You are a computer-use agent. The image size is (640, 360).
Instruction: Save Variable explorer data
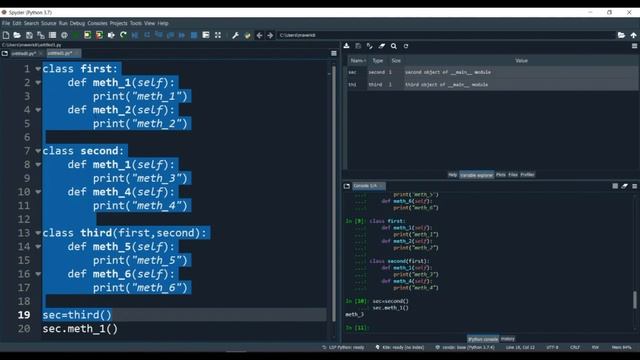[358, 46]
